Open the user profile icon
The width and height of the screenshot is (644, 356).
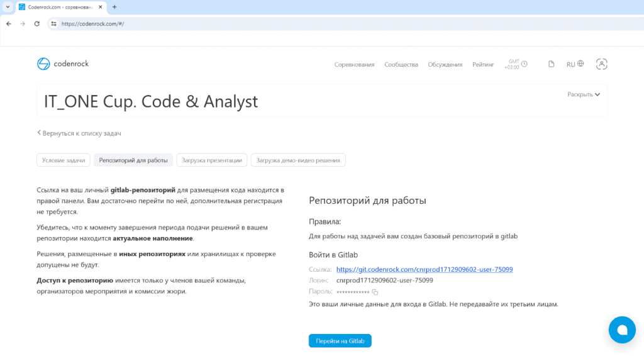point(602,64)
